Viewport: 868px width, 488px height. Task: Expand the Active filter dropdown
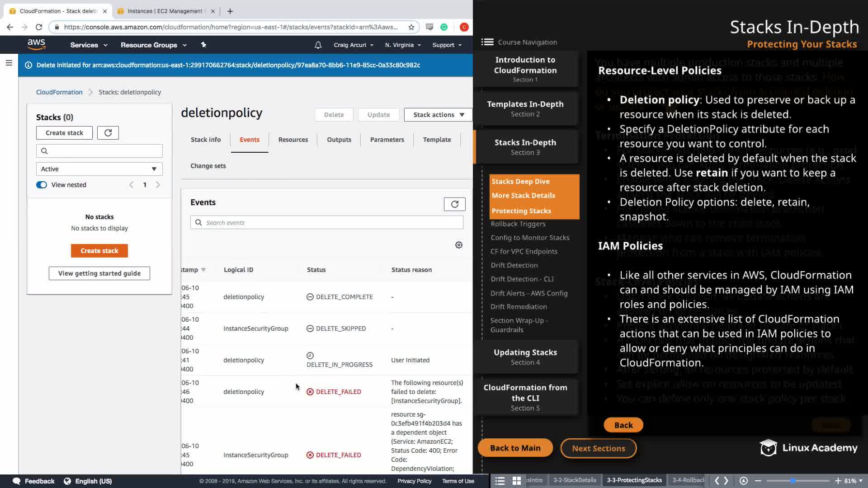[99, 169]
